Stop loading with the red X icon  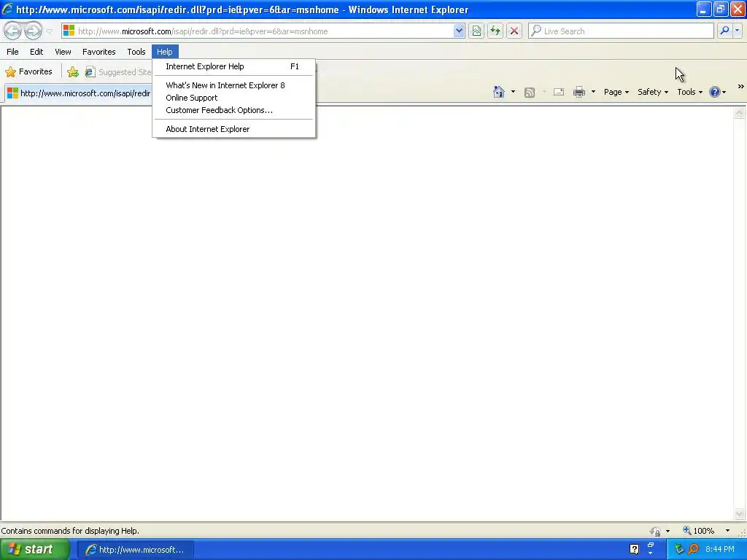point(514,31)
